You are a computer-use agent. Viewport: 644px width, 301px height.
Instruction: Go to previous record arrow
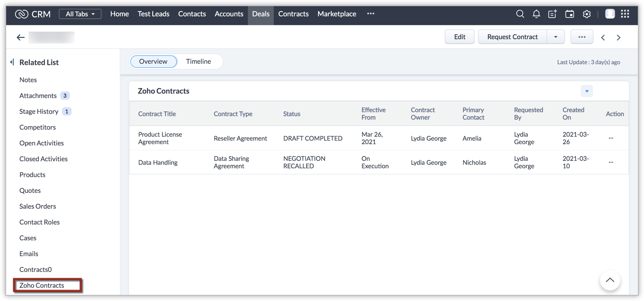[x=603, y=37]
